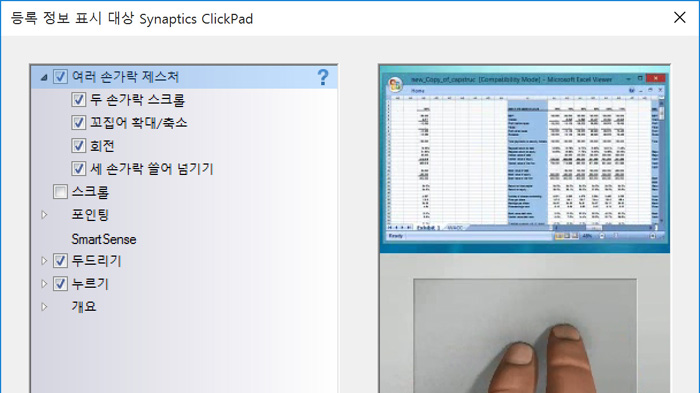Screen dimensions: 700x393
Task: Uncheck the 회전 checkbox
Action: [x=79, y=146]
